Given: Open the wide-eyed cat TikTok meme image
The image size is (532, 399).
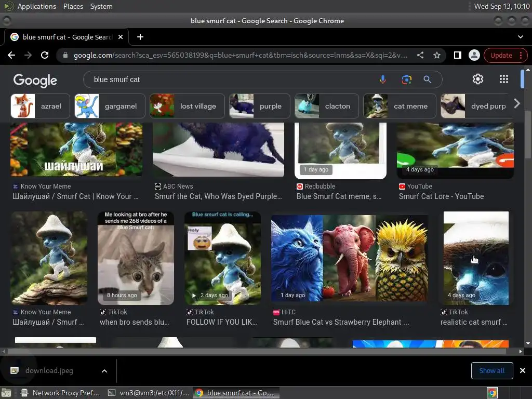Looking at the screenshot, I should click(136, 258).
